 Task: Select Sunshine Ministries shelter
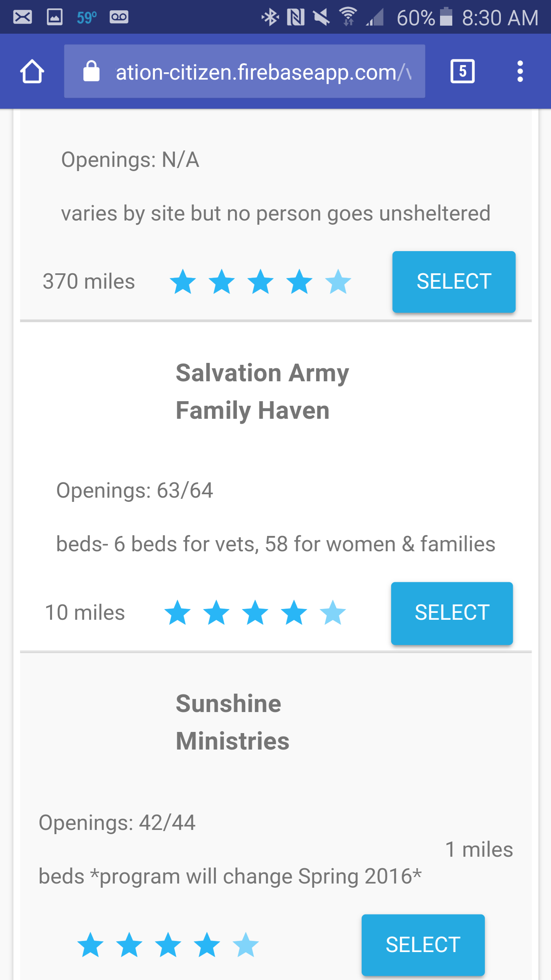pos(423,945)
